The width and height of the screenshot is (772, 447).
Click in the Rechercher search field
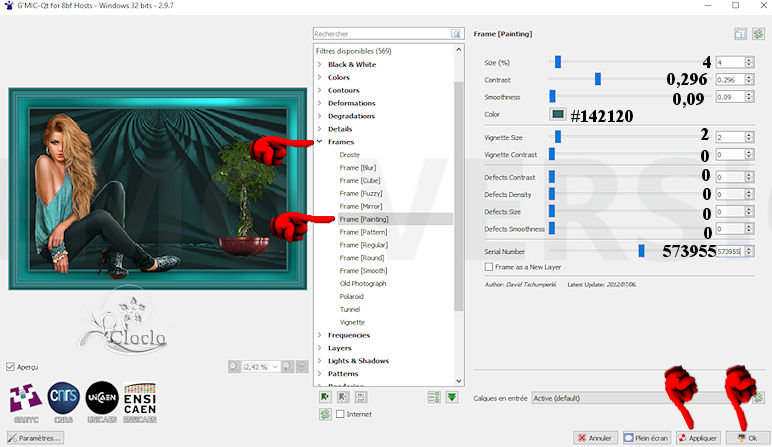[x=381, y=33]
